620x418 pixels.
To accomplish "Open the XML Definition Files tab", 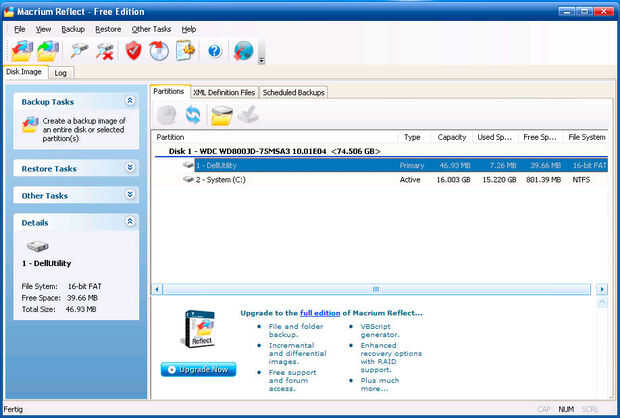I will pyautogui.click(x=224, y=93).
